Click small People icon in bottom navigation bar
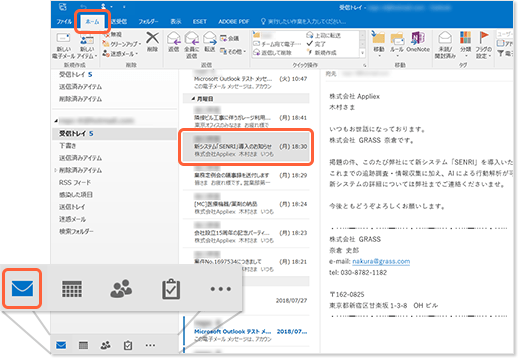This screenshot has width=518, height=360. [105, 345]
